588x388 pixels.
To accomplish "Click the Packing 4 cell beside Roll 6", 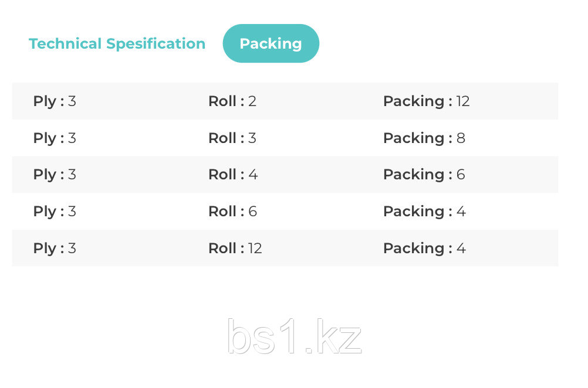I will 424,211.
